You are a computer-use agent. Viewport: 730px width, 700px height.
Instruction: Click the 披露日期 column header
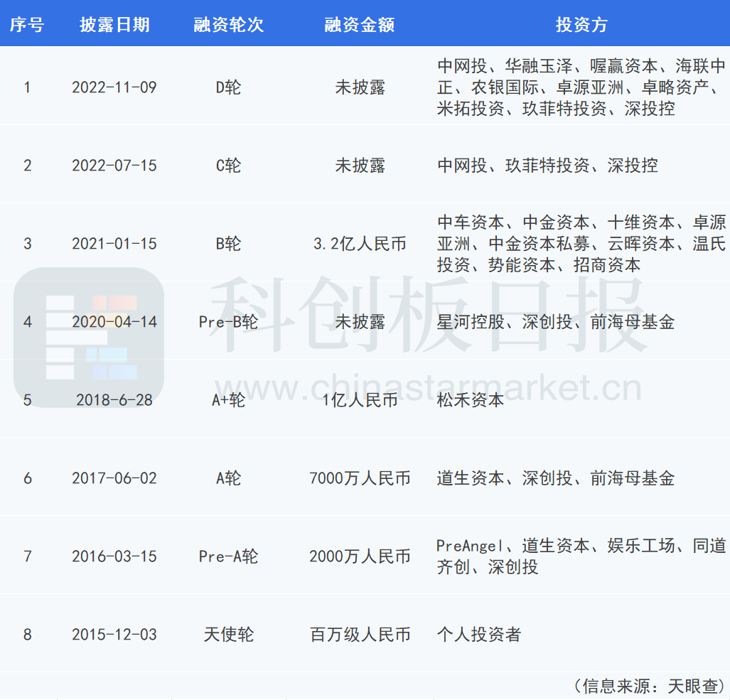pos(114,25)
